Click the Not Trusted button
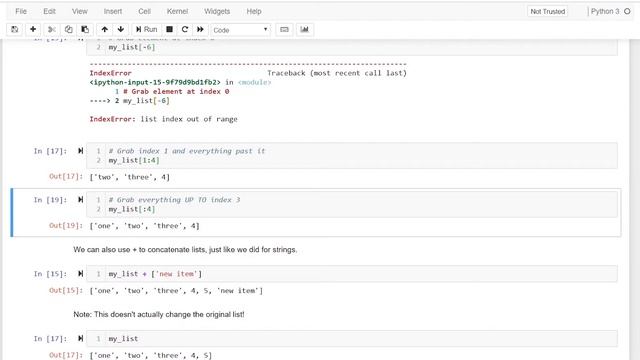640x360 pixels. point(548,11)
